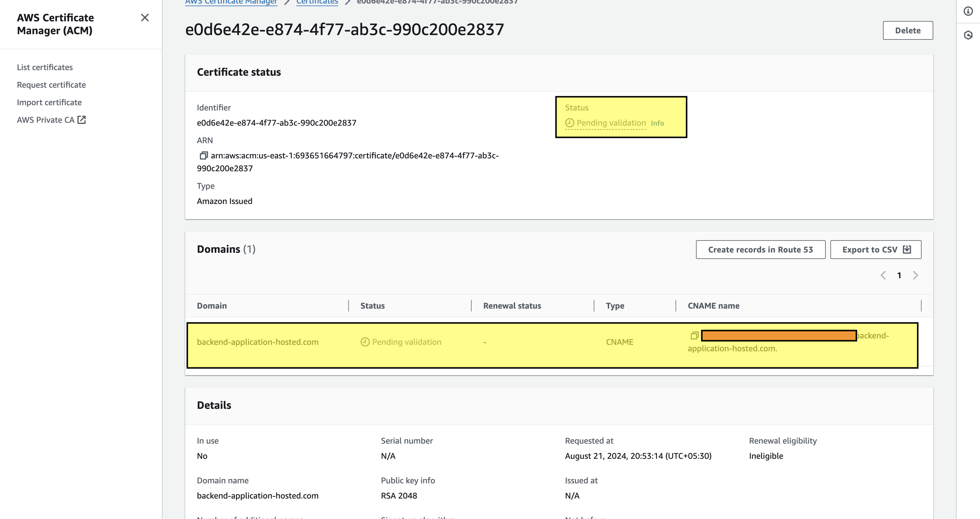The image size is (980, 519).
Task: Export domains to CSV
Action: pyautogui.click(x=876, y=250)
